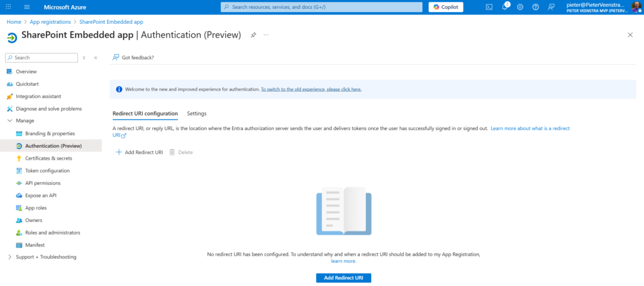The height and width of the screenshot is (286, 644).
Task: Pin the Authentication blade
Action: [x=253, y=35]
